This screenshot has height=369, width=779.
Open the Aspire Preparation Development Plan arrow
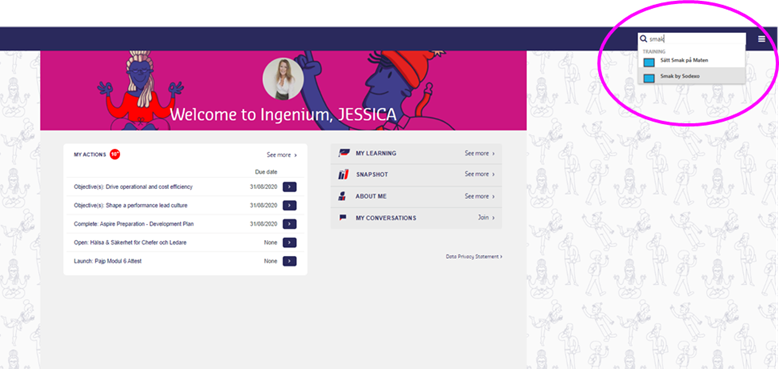[290, 224]
